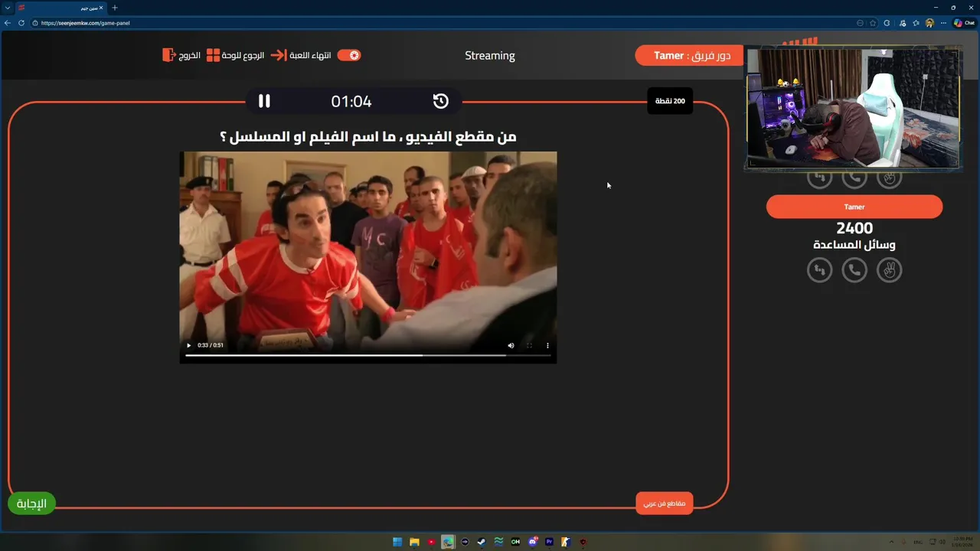Seek along the video progress bar
The height and width of the screenshot is (551, 980).
(367, 355)
